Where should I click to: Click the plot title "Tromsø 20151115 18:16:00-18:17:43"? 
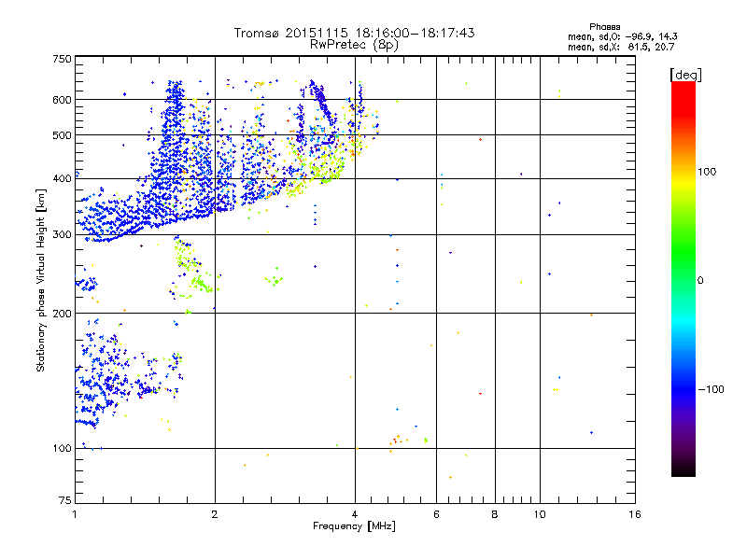coord(354,33)
